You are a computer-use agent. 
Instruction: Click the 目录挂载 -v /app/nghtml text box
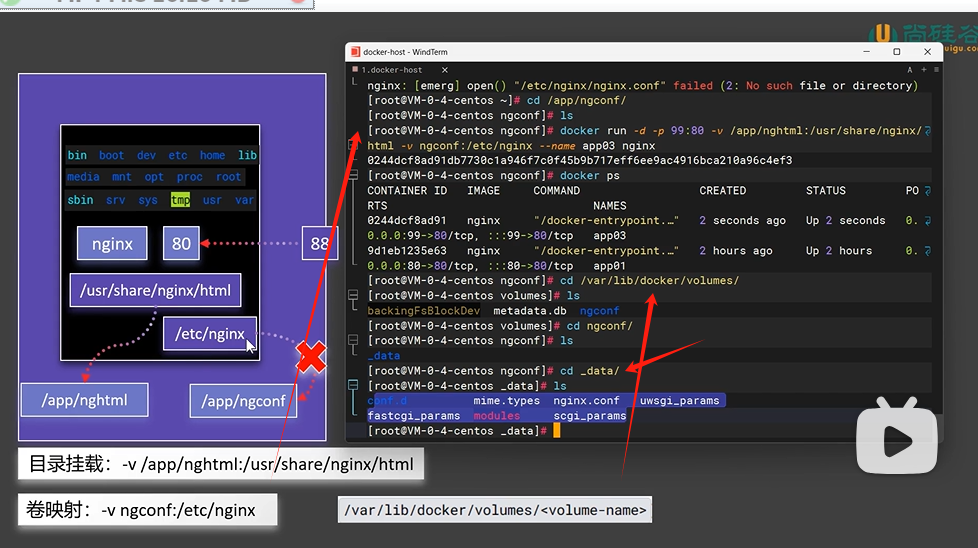221,464
